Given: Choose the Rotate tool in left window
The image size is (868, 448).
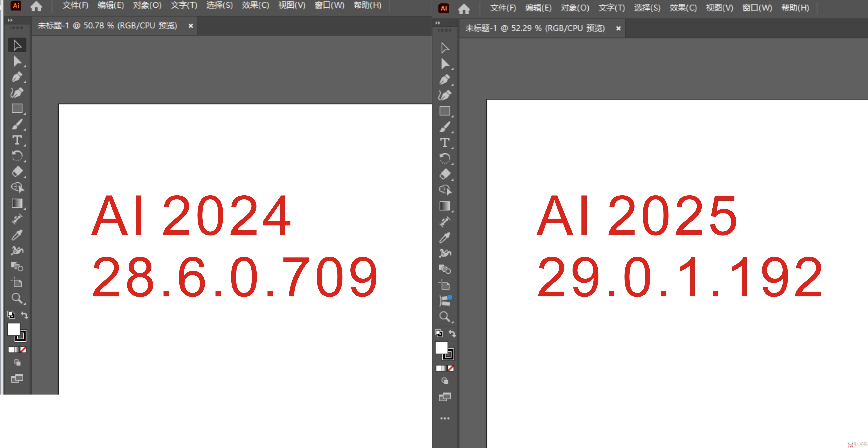Looking at the screenshot, I should [x=17, y=156].
